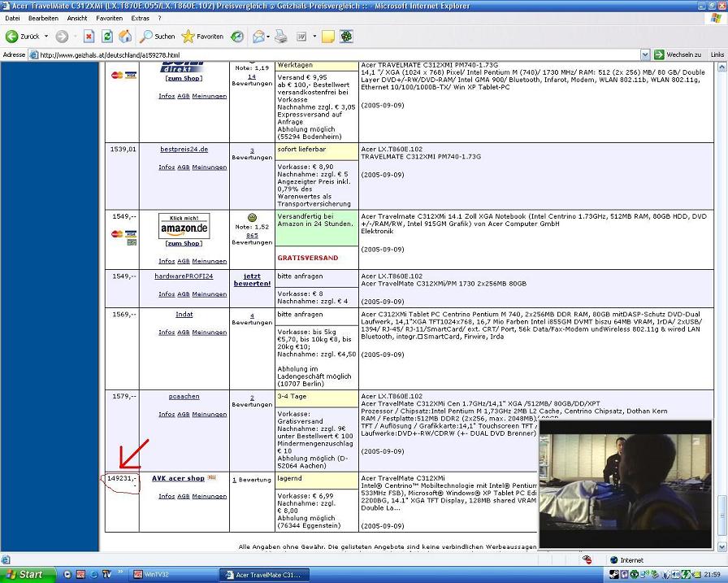The height and width of the screenshot is (583, 728).
Task: Open the Windows Start menu
Action: pyautogui.click(x=26, y=574)
